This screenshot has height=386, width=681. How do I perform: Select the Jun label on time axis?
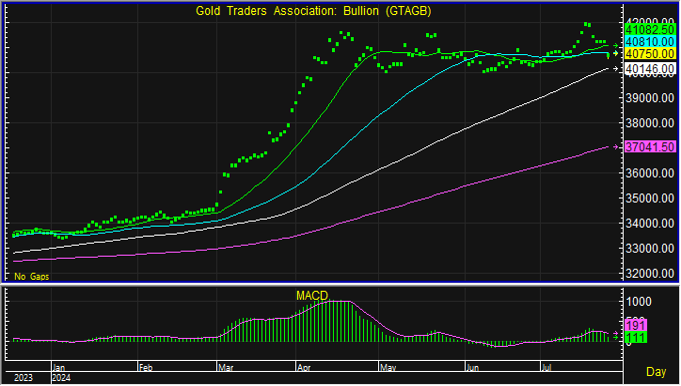click(473, 368)
